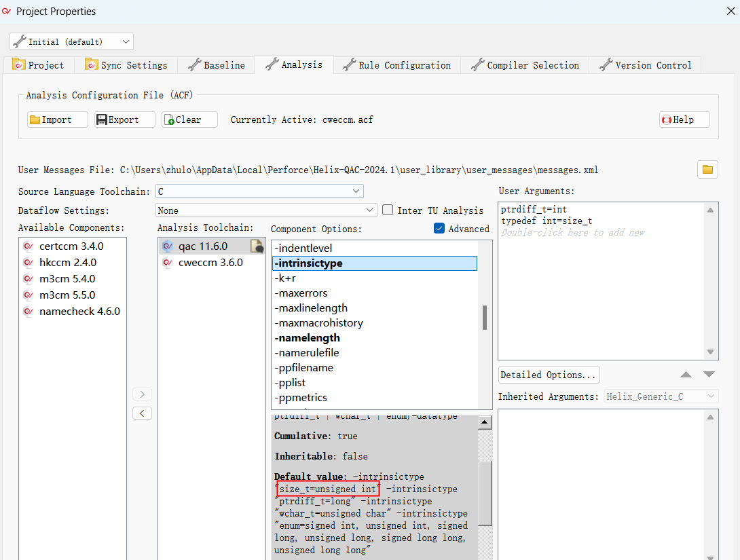Select cweccm 3.6.0 in the Analysis Toolchain

point(210,263)
